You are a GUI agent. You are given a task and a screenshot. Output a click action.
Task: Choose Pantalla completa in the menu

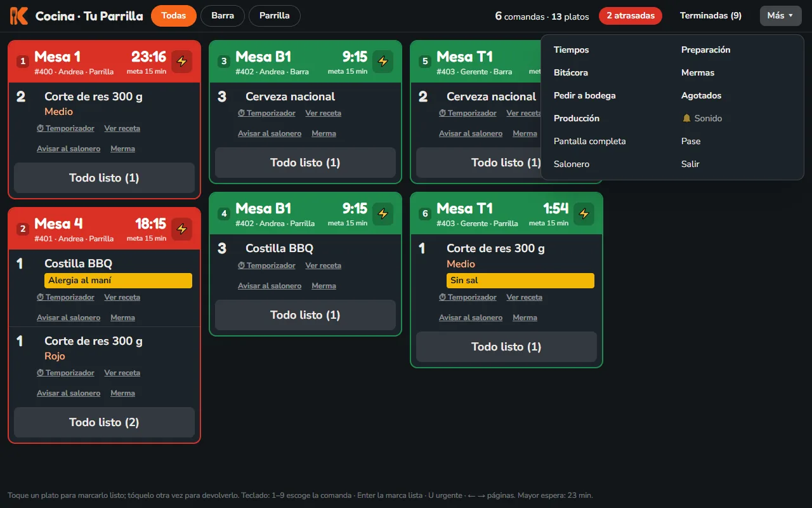click(590, 141)
